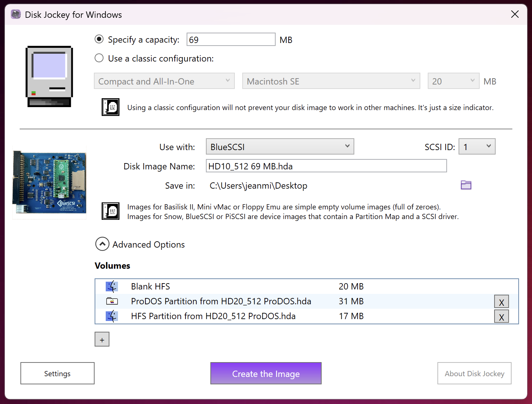Click the BlueSCSI board thumbnail image
This screenshot has height=404, width=532.
[50, 182]
